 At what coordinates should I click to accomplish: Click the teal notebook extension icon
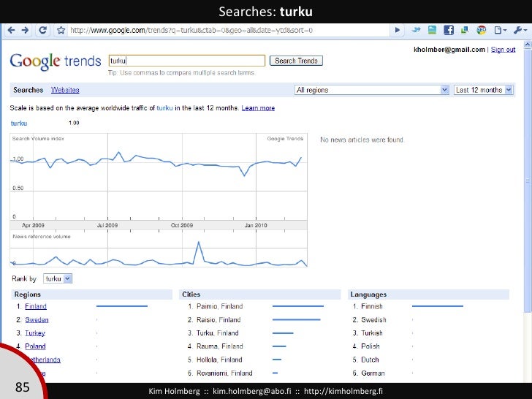(433, 30)
